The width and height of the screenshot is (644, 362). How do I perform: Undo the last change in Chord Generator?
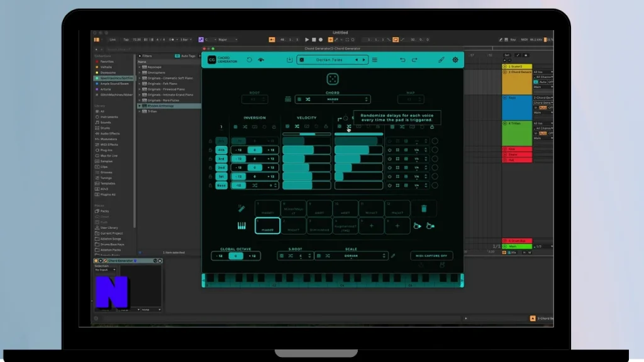click(x=402, y=60)
